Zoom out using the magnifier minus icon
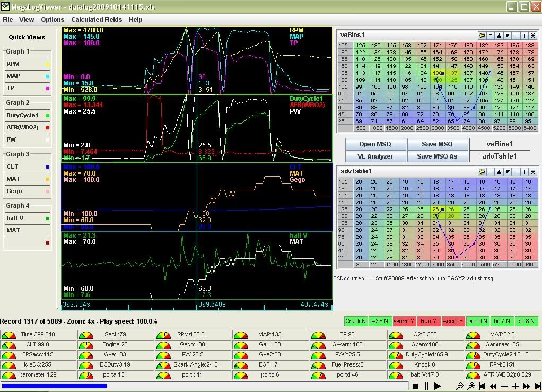The width and height of the screenshot is (542, 392). click(460, 386)
